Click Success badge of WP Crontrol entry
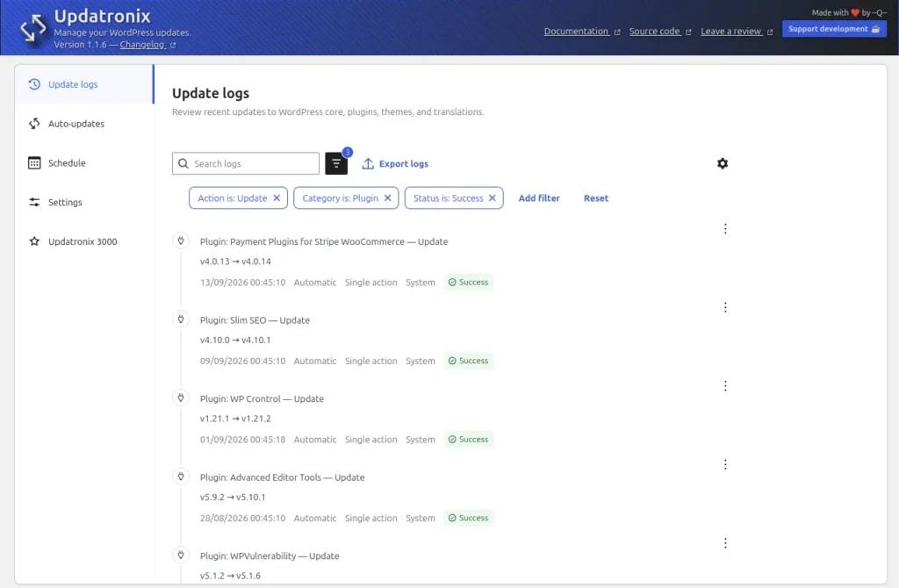 [x=469, y=439]
